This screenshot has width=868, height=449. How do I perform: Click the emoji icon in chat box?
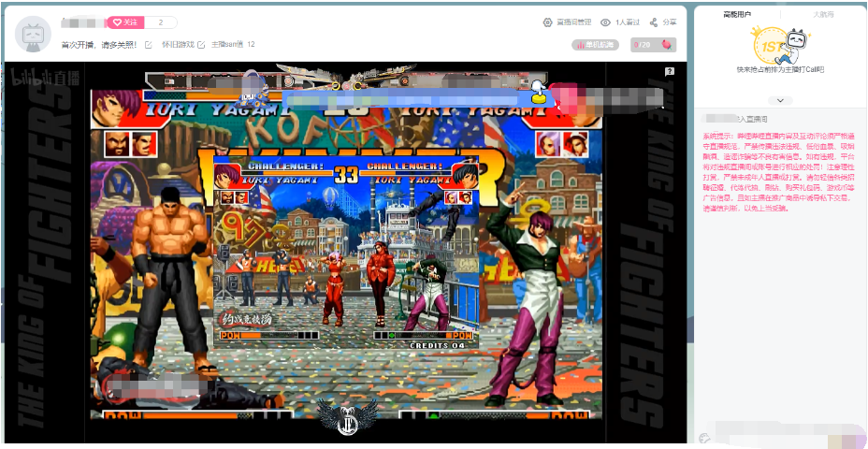704,437
